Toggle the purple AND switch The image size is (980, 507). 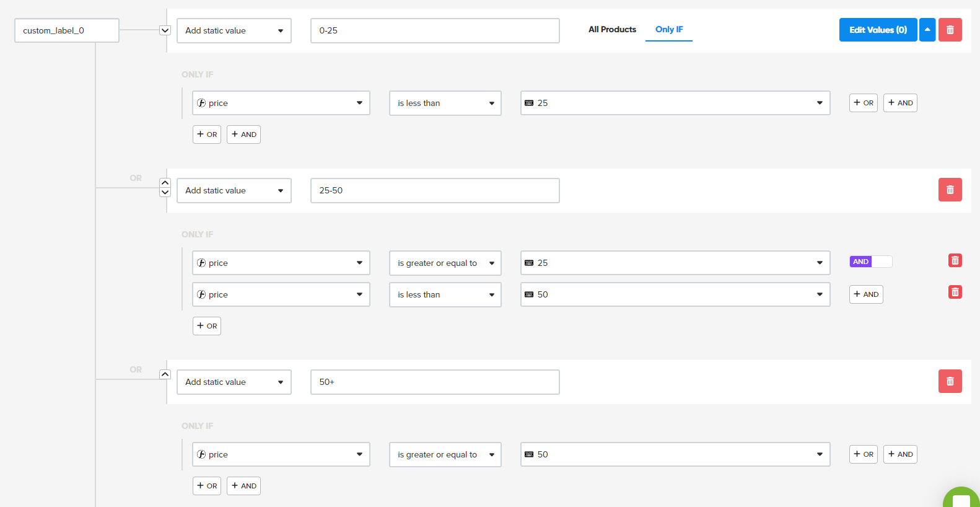tap(870, 262)
